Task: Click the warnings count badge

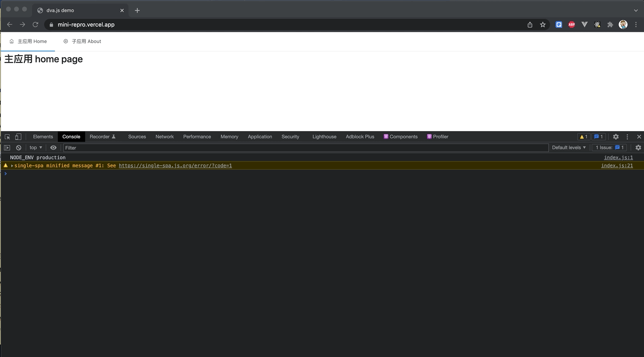Action: [x=584, y=137]
